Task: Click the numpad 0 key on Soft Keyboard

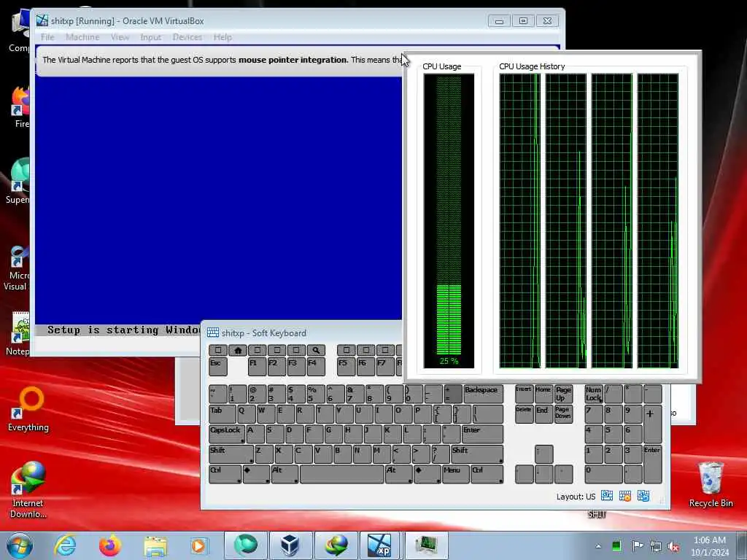Action: 603,474
